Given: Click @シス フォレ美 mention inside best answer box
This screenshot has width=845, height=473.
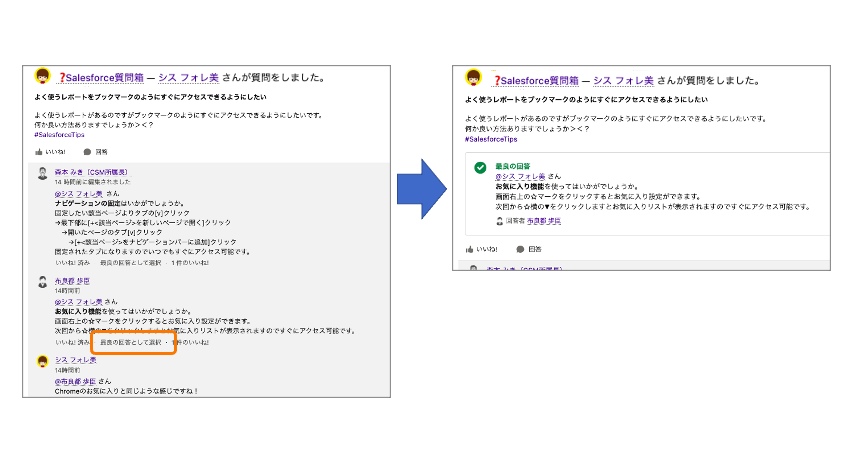Looking at the screenshot, I should [521, 176].
